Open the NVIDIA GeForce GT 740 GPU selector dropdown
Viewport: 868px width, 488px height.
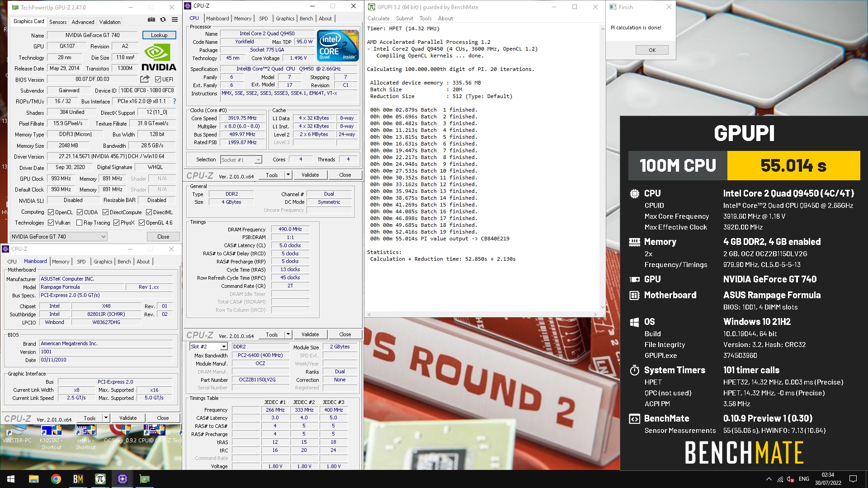tap(59, 236)
